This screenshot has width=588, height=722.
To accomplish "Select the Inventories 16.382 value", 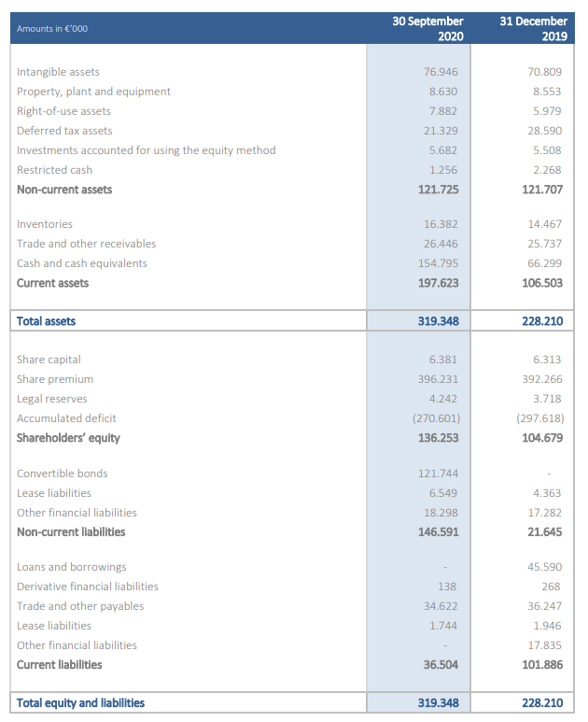I will coord(441,224).
